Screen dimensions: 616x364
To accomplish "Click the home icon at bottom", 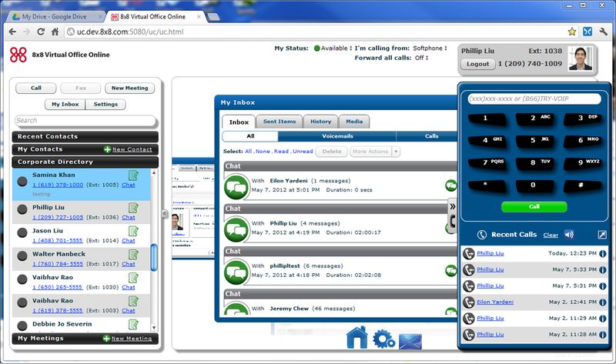I will (357, 338).
